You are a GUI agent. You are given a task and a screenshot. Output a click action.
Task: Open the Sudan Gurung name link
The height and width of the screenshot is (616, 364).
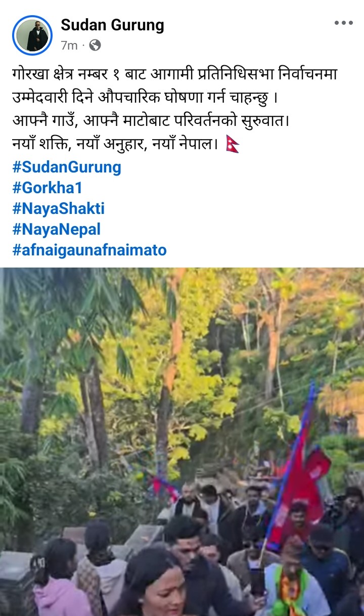[x=112, y=25]
